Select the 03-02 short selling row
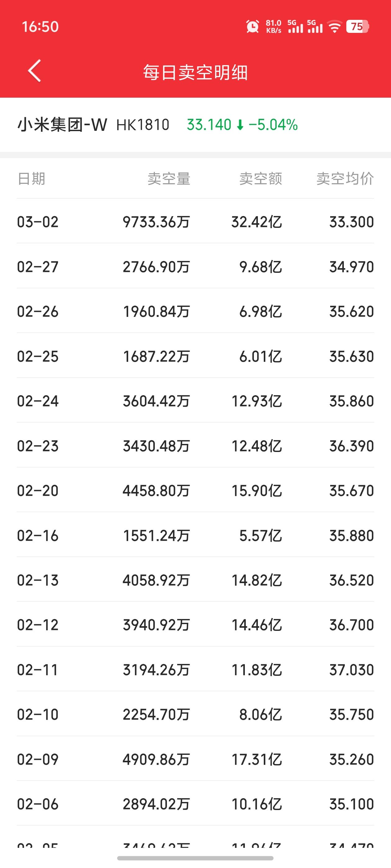 coord(195,222)
